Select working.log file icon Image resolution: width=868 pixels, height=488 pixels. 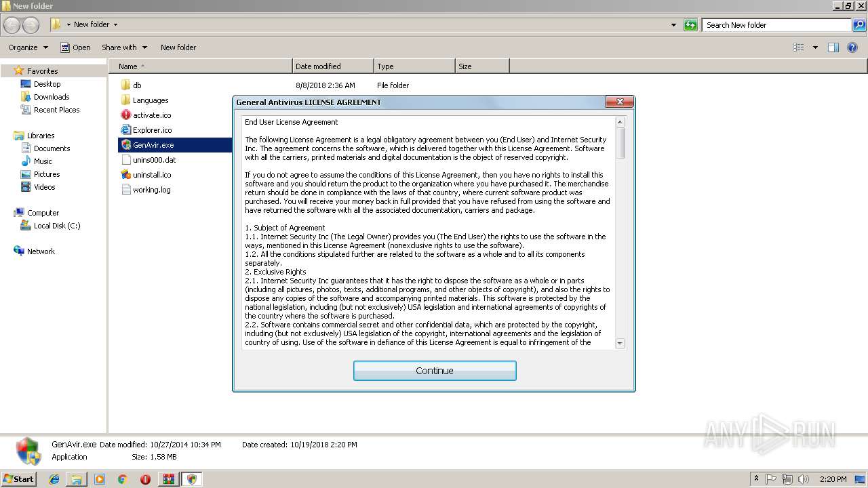pos(125,190)
